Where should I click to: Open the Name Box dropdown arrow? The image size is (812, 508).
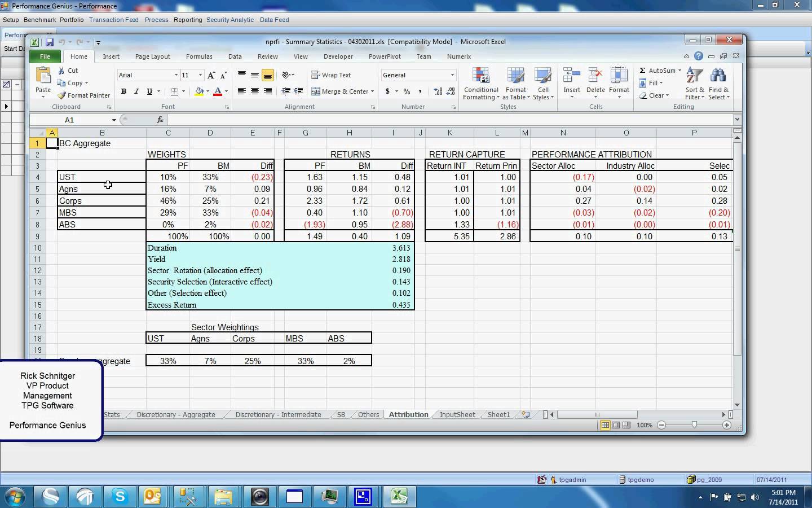pos(114,120)
